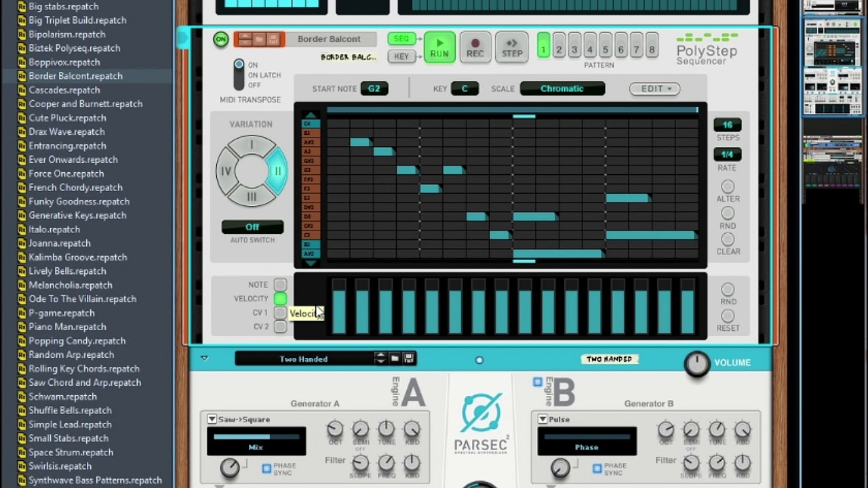Click the 16 STEPS value display
The height and width of the screenshot is (488, 868).
click(x=728, y=125)
